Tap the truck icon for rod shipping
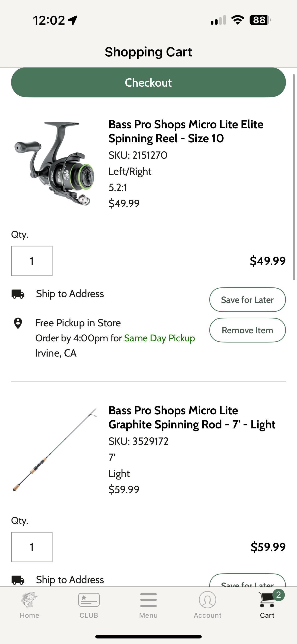297x644 pixels. pyautogui.click(x=18, y=580)
